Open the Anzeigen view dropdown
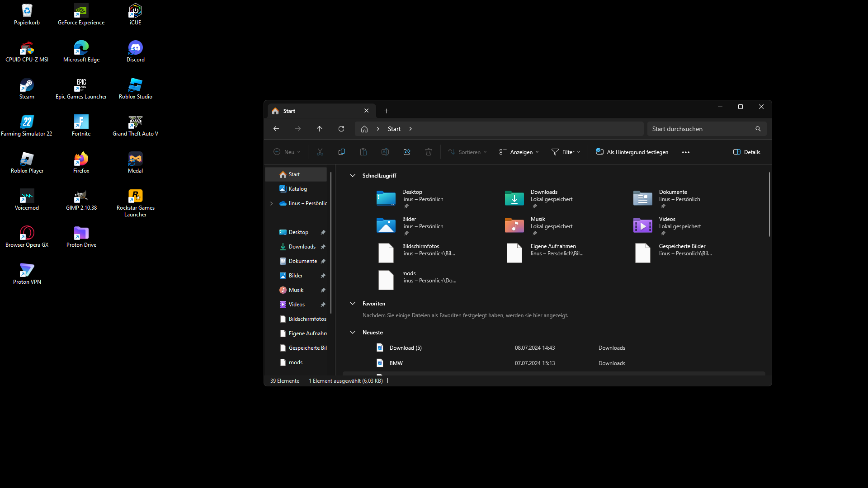 (519, 152)
